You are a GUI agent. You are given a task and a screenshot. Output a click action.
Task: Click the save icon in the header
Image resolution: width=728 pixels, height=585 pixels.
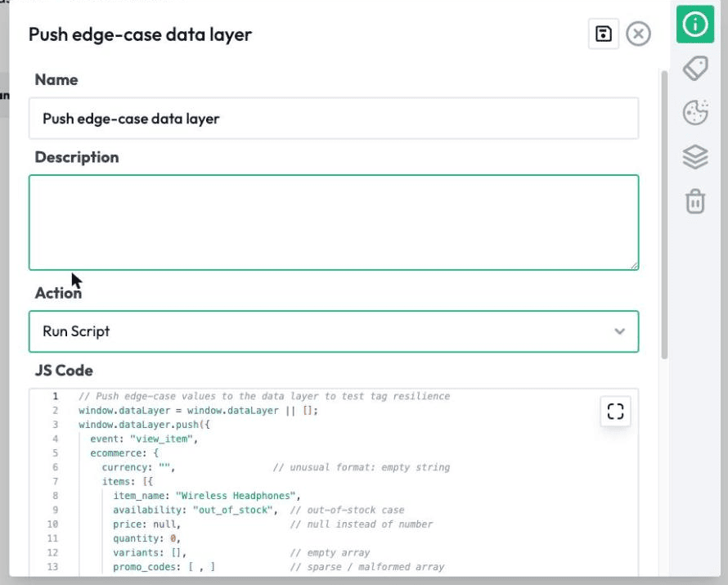(603, 34)
